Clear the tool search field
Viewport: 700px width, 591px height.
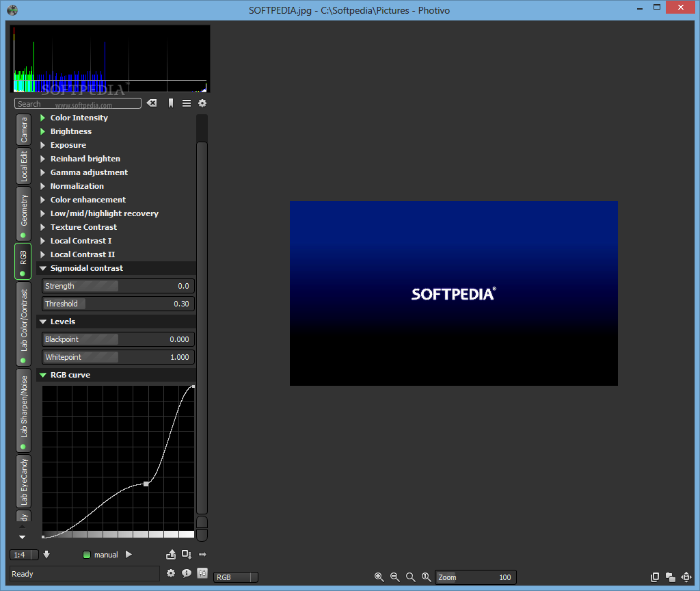click(152, 103)
